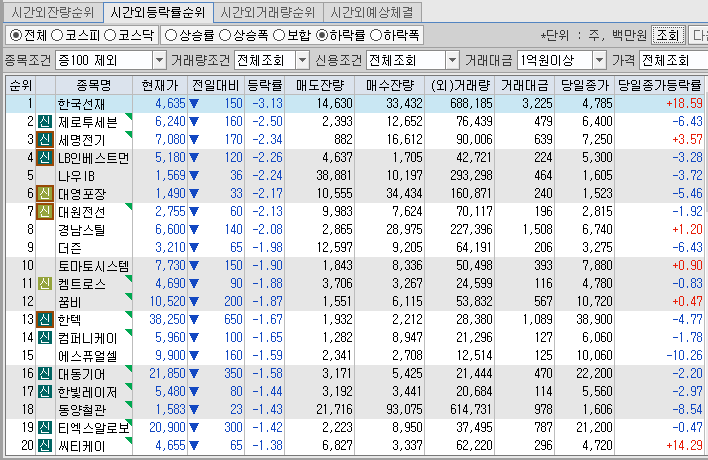
Task: Select stock 에스퓨얼셀 in the list
Action: (88, 356)
